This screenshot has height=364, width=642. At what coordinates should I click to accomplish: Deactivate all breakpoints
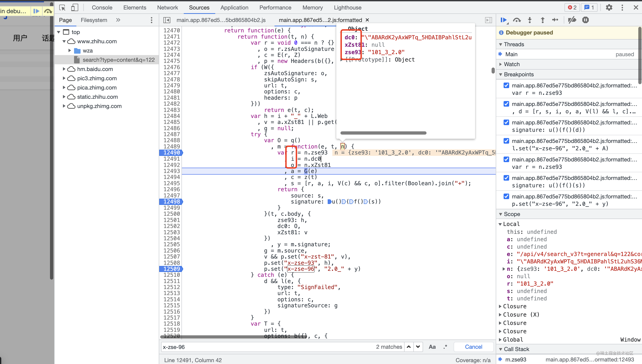point(572,20)
